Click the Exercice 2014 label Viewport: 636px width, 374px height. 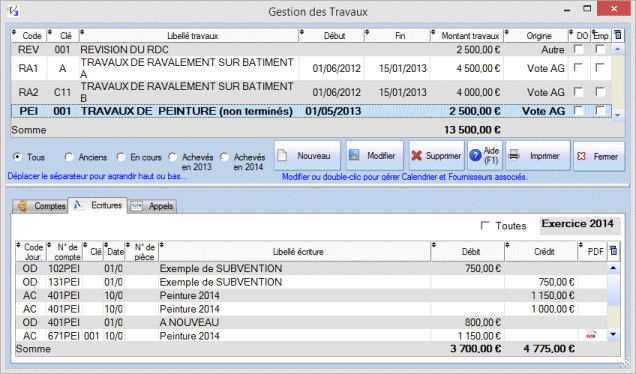578,224
